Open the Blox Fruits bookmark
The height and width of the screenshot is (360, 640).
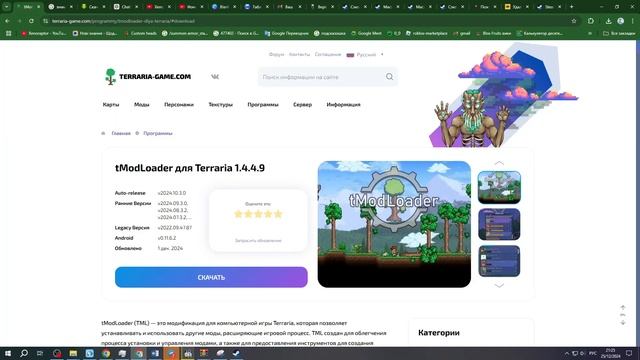[x=493, y=33]
